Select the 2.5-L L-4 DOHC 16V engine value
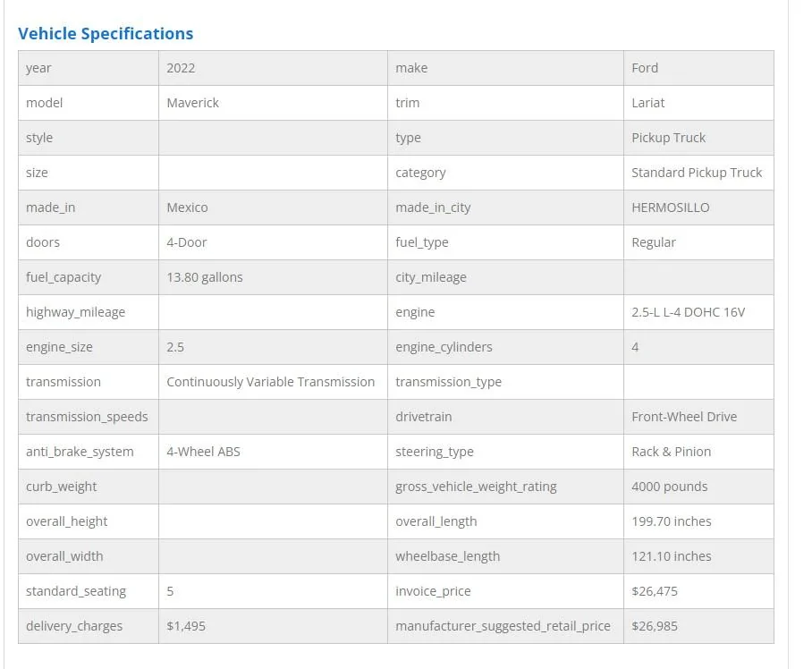Screen dimensions: 812x669 (x=689, y=312)
